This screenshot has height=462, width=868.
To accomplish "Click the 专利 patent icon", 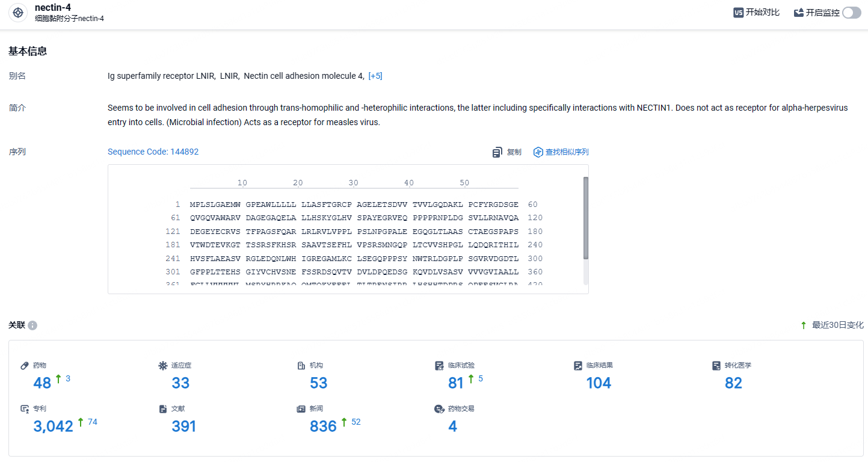I will click(x=25, y=408).
